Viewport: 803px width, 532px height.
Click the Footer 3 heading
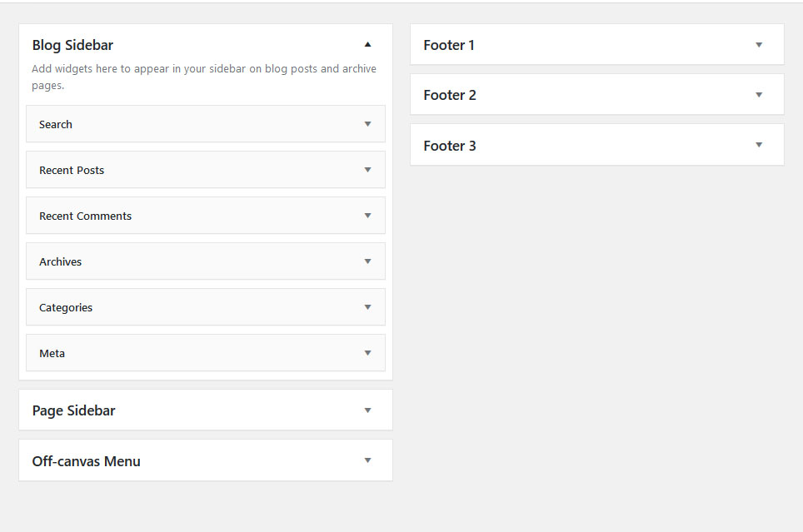point(450,146)
